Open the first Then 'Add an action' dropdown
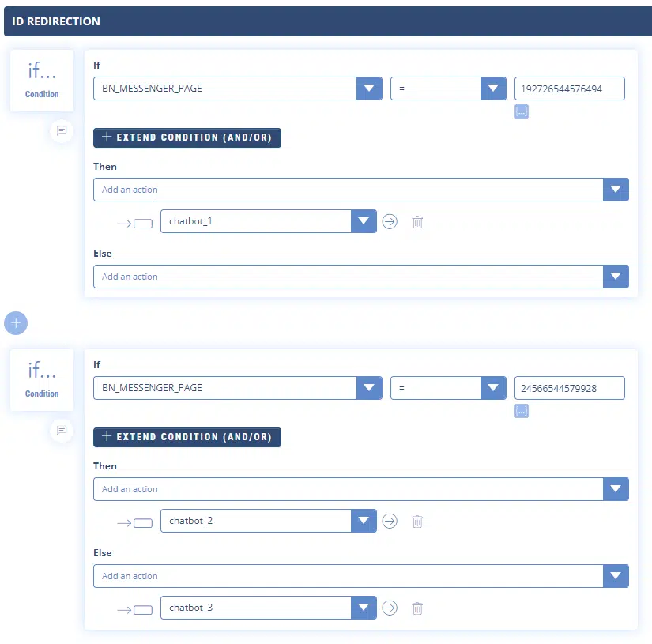Screen dimensions: 652x644 tap(616, 190)
